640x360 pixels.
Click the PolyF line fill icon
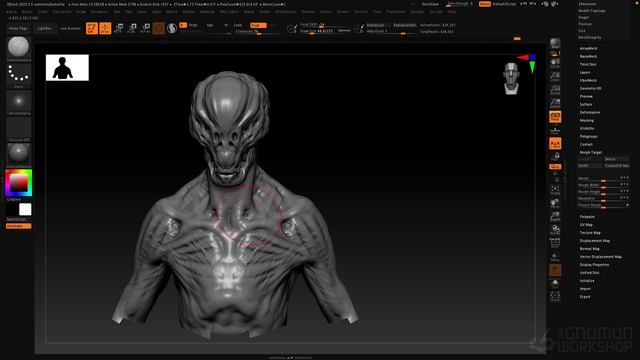(x=555, y=243)
